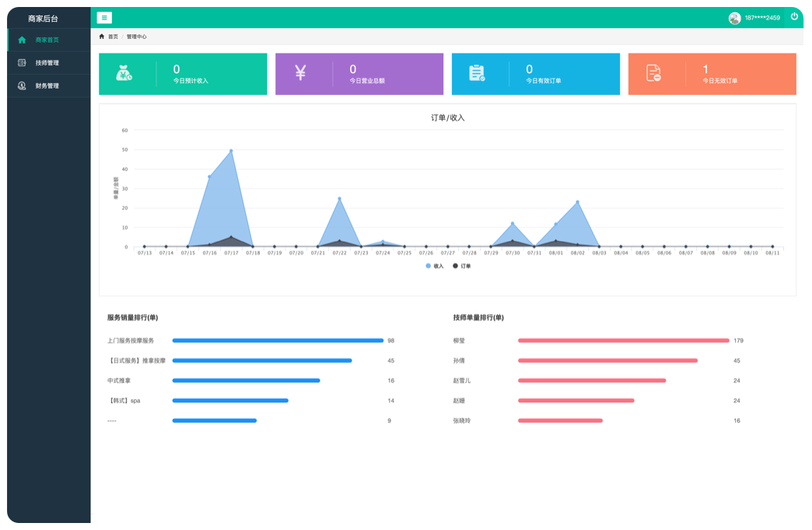Click the 管理中心 breadcrumb item
This screenshot has height=530, width=812.
click(136, 37)
